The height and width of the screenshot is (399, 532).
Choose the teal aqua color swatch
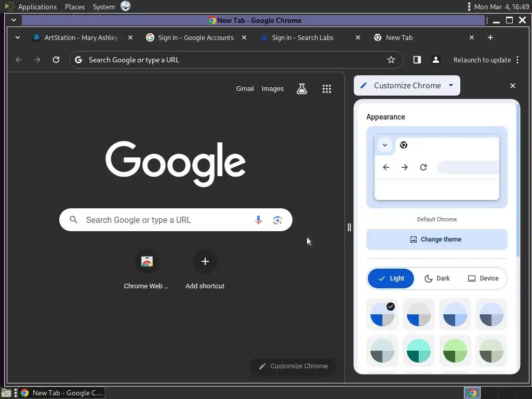click(419, 351)
